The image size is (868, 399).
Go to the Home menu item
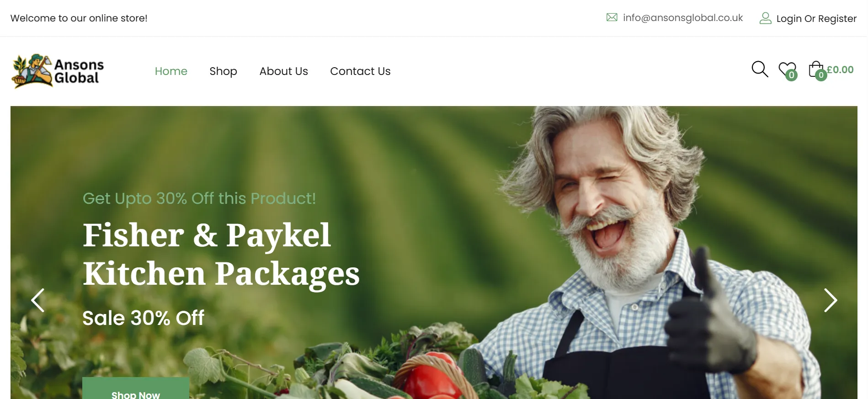[171, 71]
